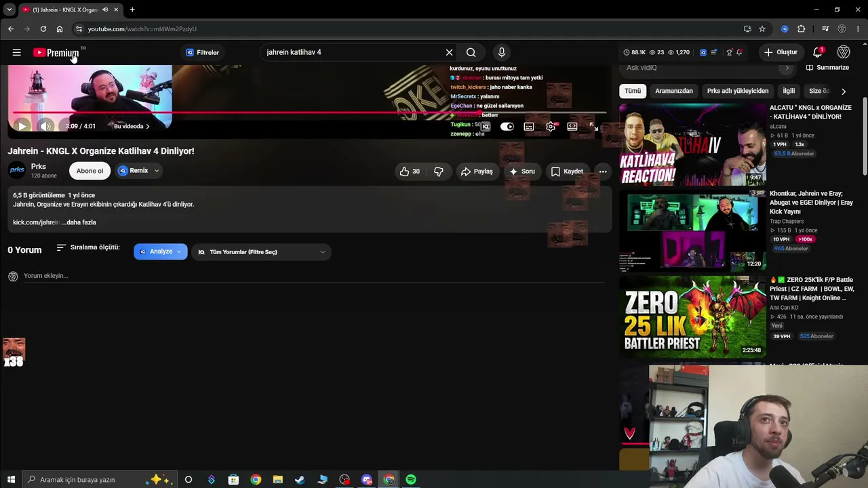
Task: Show more filter chips with right arrow
Action: click(844, 91)
